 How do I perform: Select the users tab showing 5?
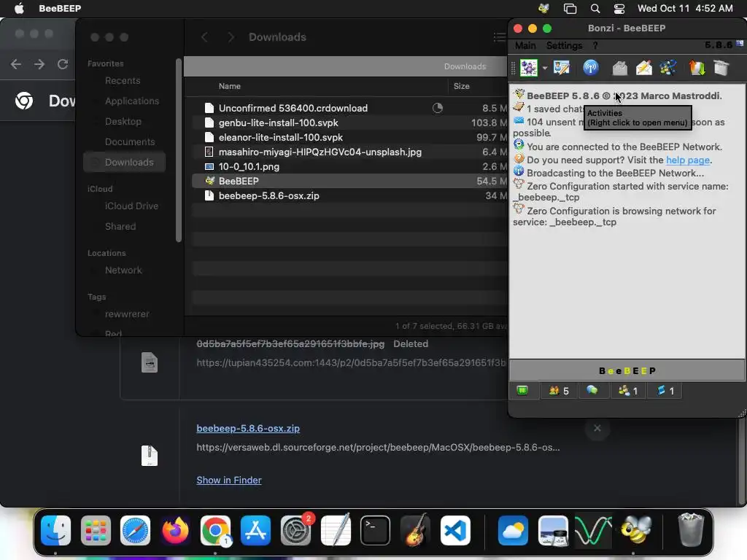point(559,391)
